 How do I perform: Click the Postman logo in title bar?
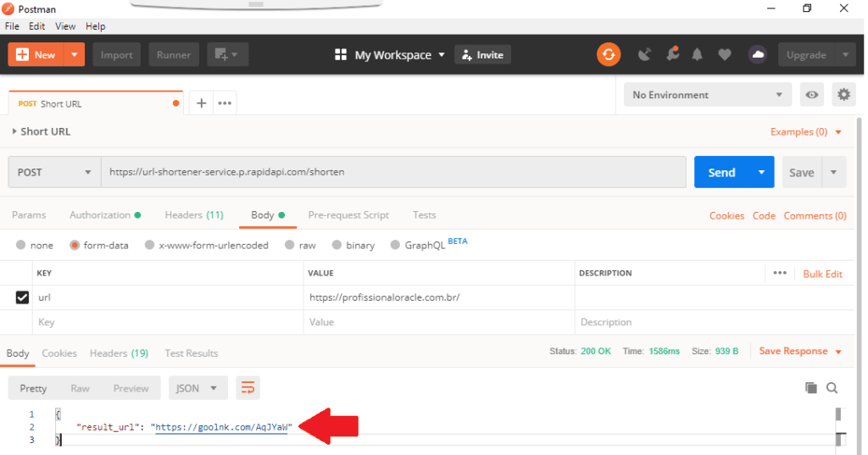(8, 8)
